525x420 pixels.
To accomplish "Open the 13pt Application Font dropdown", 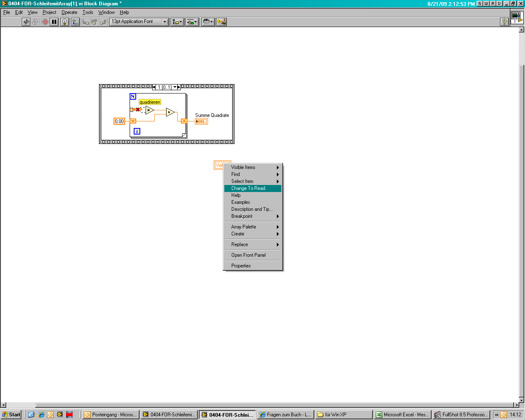I will 139,22.
